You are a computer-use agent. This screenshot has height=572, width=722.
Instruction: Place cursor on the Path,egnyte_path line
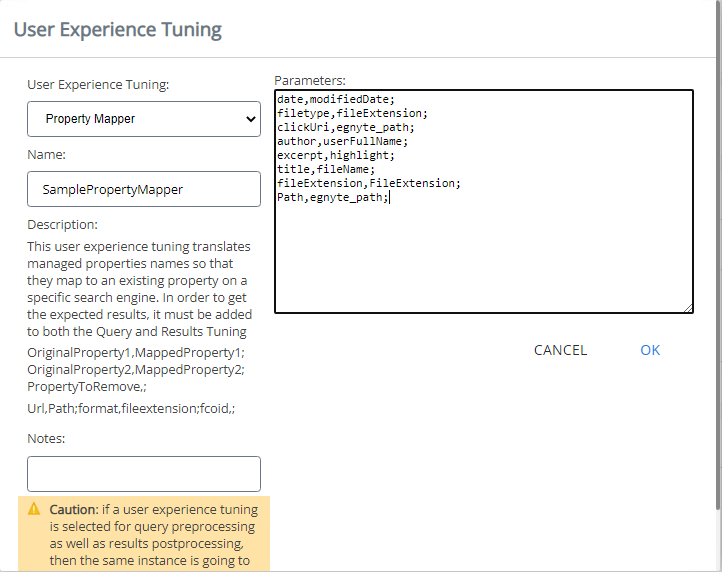(332, 198)
